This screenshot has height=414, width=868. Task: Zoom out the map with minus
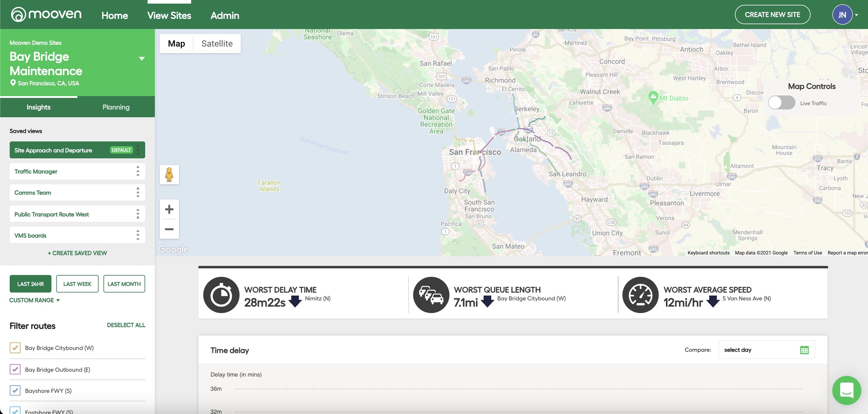(x=169, y=229)
